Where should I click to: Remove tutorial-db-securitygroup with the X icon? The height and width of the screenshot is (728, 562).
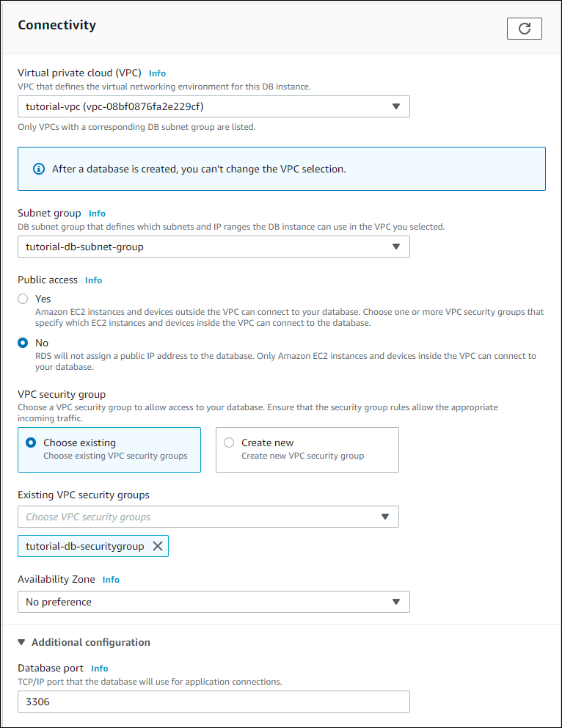click(x=157, y=546)
